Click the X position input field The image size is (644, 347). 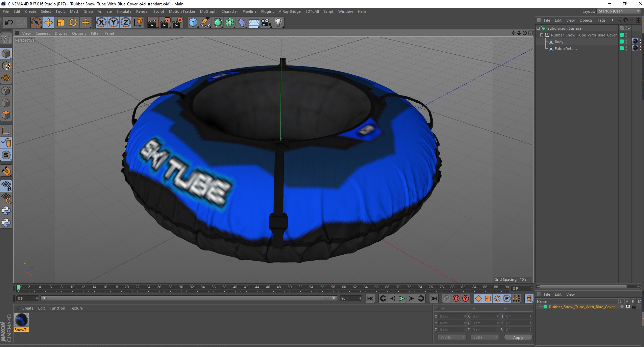(452, 316)
